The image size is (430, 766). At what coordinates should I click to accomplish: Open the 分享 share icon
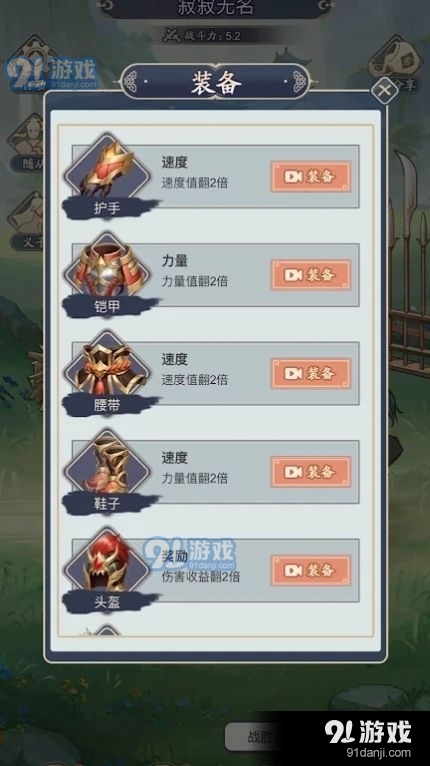pos(395,64)
